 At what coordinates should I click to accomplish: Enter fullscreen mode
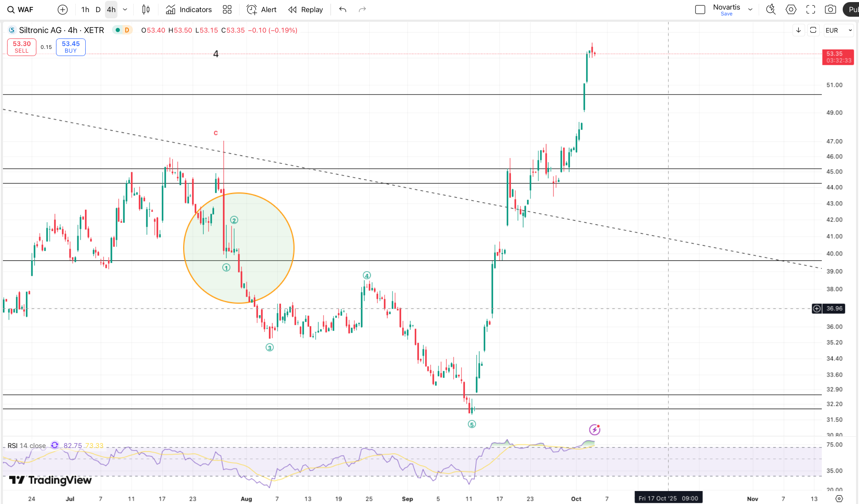coord(811,10)
